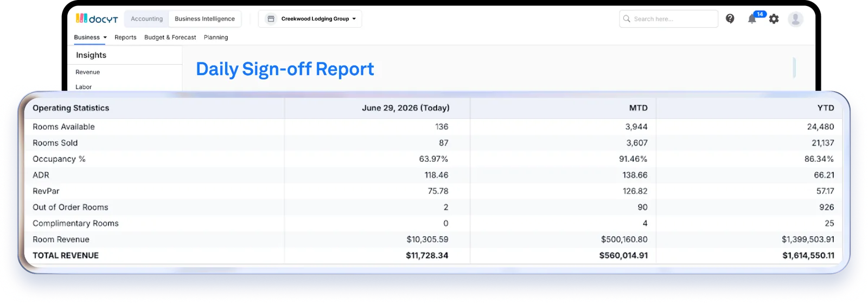Click today's Rooms Available value 136

442,127
